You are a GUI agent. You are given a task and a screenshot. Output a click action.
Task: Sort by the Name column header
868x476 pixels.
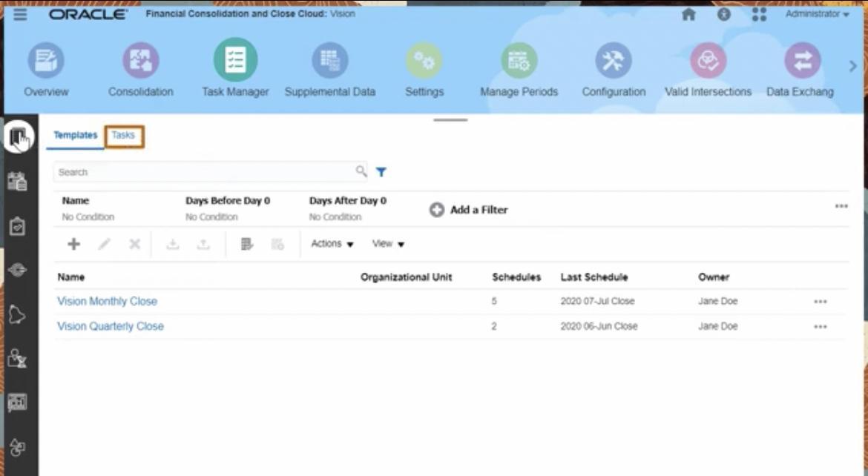tap(71, 277)
